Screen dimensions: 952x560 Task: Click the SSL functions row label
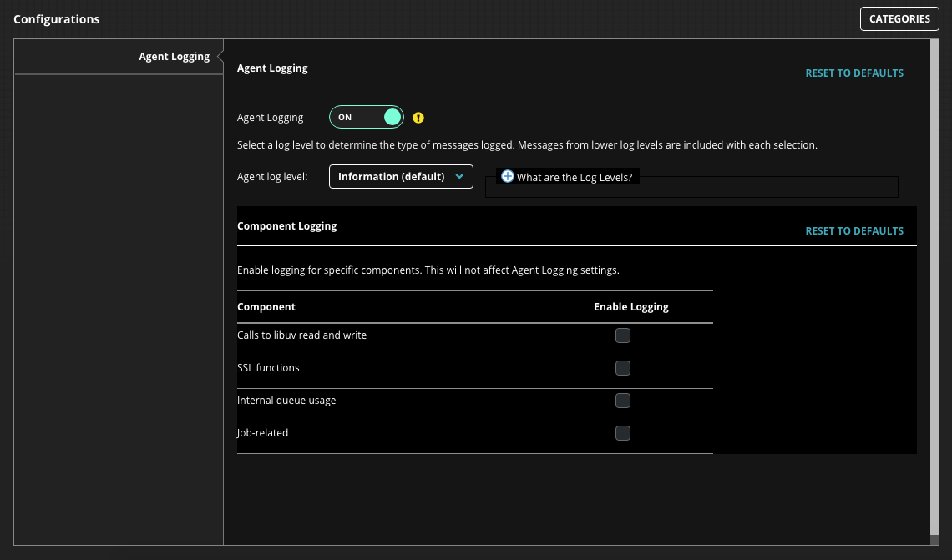point(268,368)
